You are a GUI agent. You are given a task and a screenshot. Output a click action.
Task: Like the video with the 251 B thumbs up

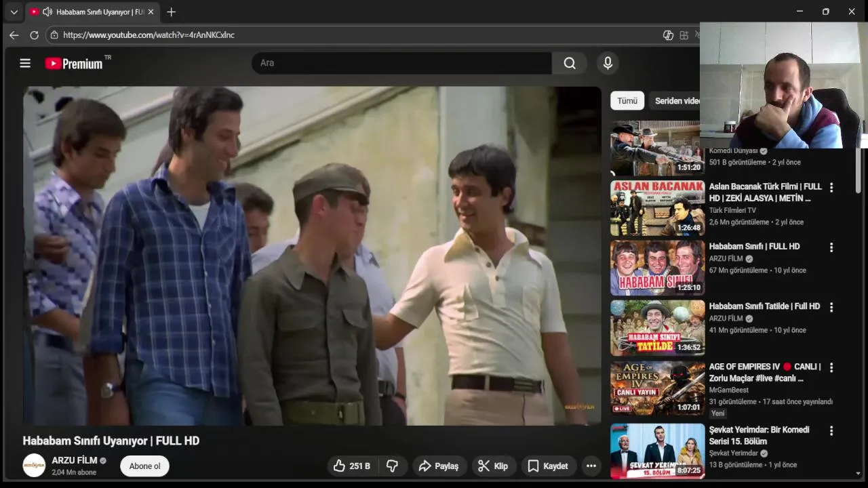pos(352,466)
